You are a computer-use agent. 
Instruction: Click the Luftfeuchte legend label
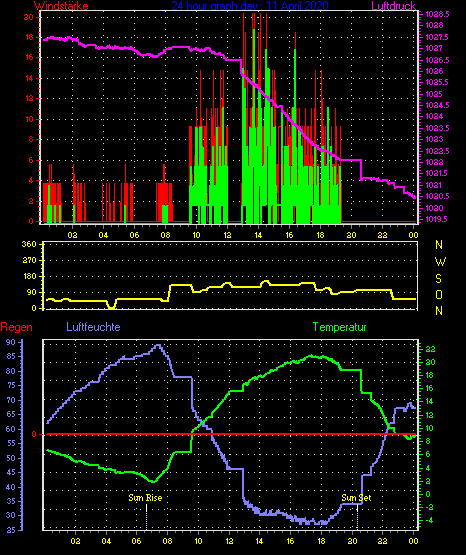[x=93, y=327]
